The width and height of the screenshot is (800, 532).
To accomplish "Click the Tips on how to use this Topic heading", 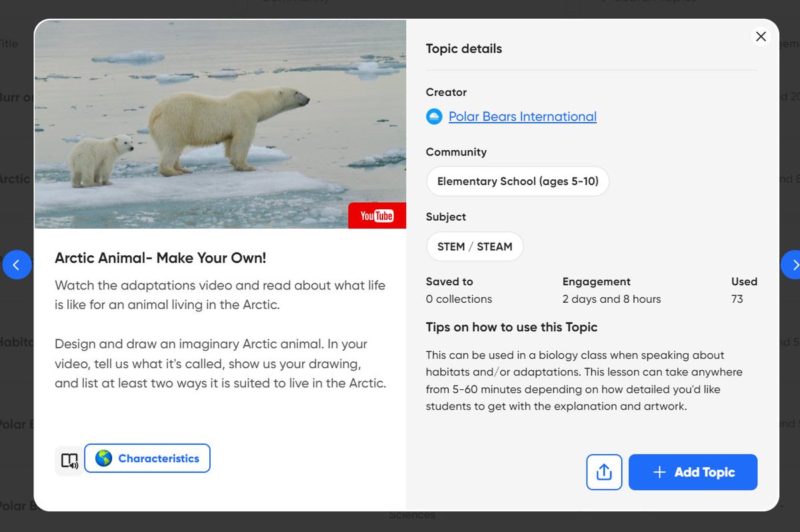I will 511,327.
